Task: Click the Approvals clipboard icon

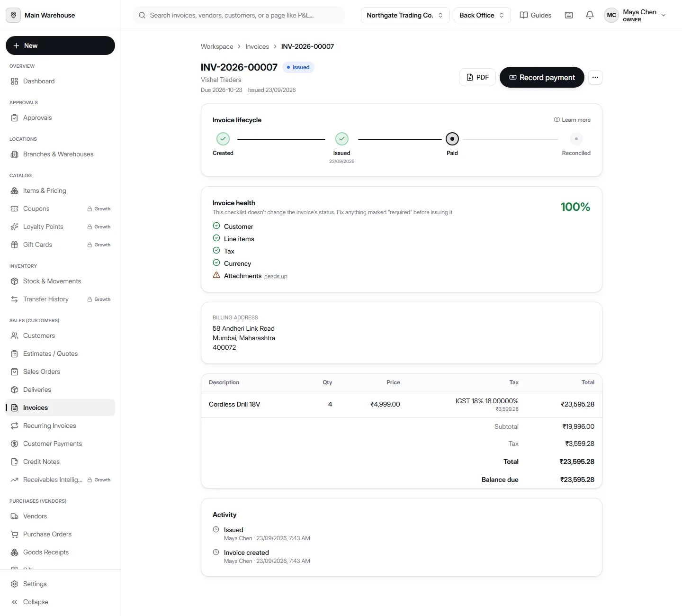Action: [15, 118]
